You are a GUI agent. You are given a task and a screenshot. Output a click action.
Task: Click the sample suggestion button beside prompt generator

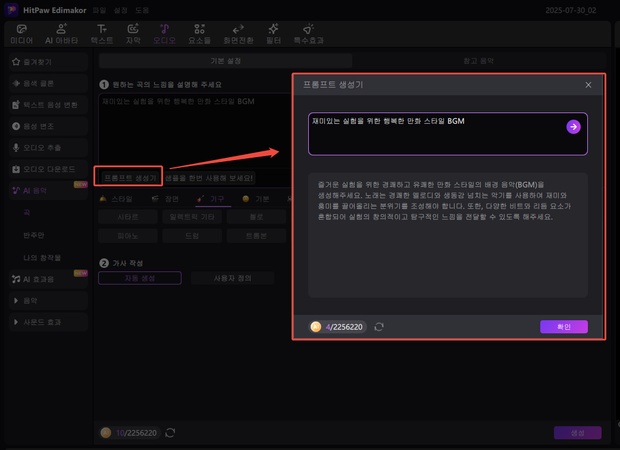pyautogui.click(x=209, y=178)
